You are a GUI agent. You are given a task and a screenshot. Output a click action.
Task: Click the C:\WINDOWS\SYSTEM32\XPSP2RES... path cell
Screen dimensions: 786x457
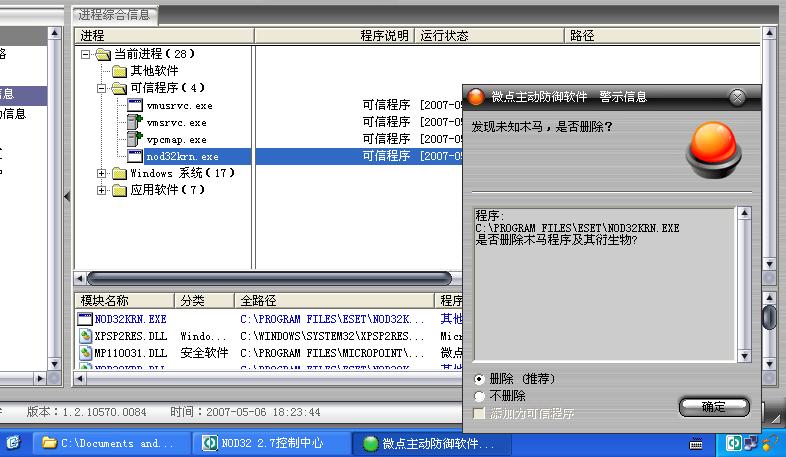tap(332, 336)
